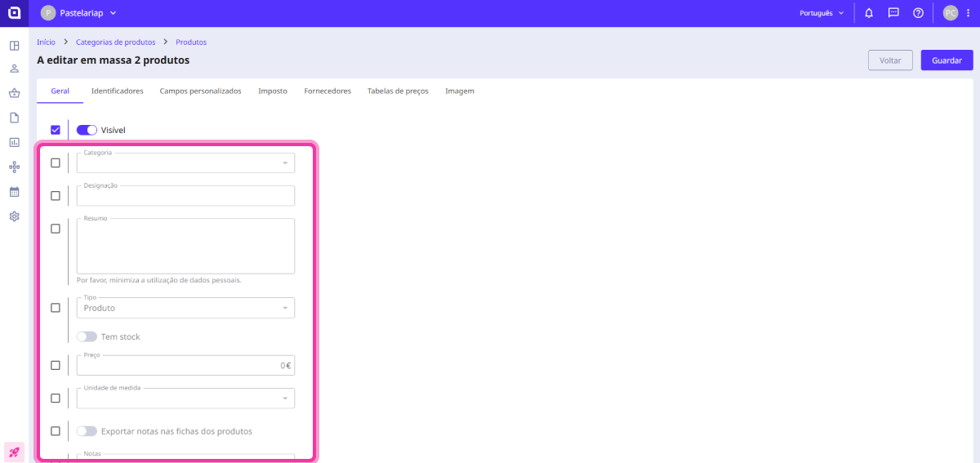Open the products basket icon in the sidebar
Image resolution: width=980 pixels, height=463 pixels.
point(14,93)
